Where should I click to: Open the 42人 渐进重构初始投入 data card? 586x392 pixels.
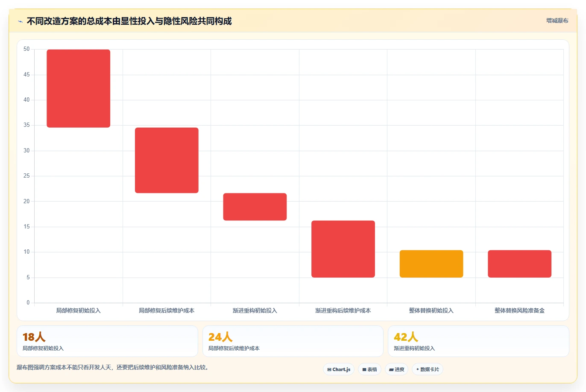point(478,341)
